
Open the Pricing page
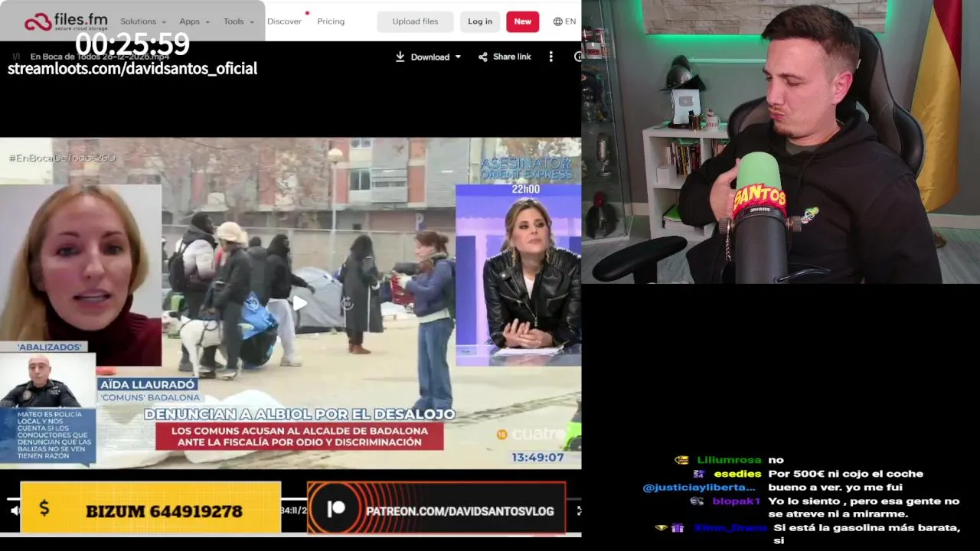[x=331, y=21]
